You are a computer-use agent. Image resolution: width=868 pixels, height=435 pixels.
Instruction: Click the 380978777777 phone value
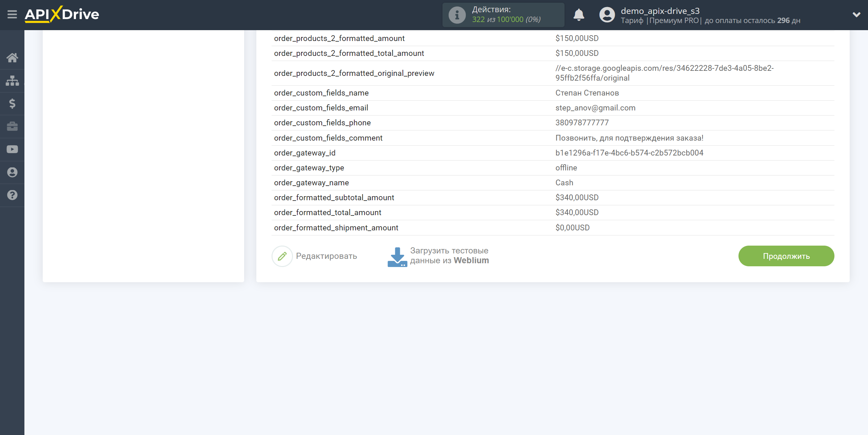(582, 123)
